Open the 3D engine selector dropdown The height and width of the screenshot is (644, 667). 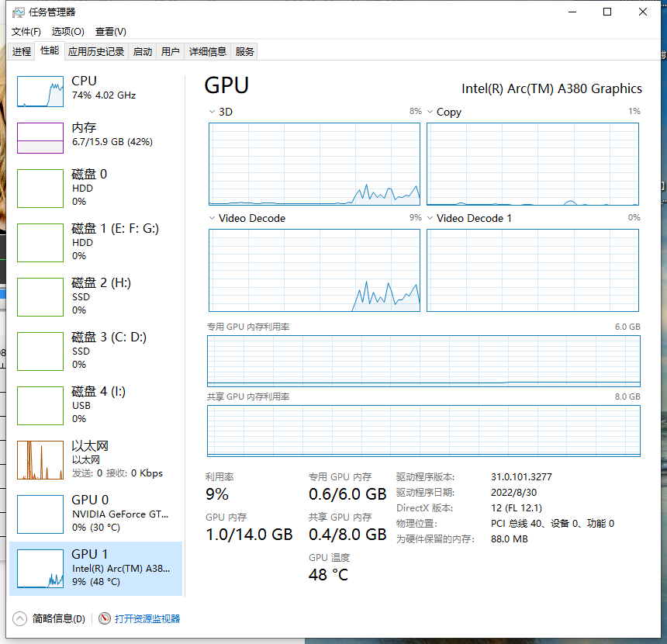pos(211,112)
